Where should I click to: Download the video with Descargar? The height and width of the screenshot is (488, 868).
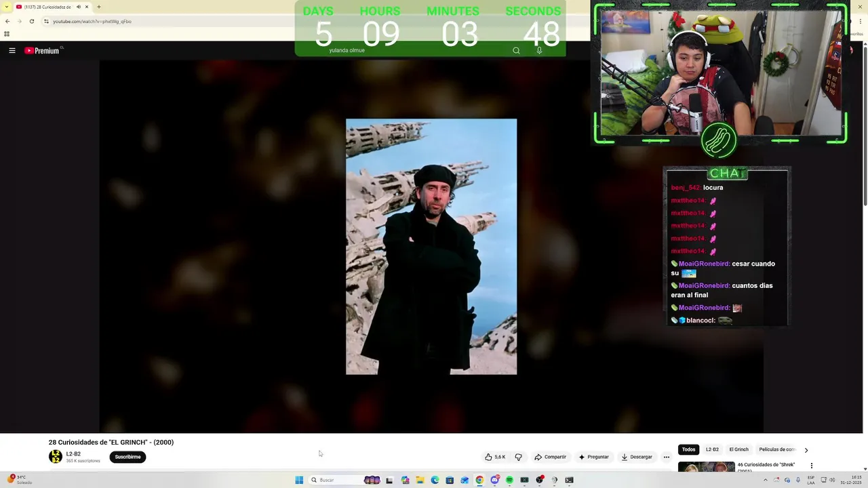[x=637, y=457]
